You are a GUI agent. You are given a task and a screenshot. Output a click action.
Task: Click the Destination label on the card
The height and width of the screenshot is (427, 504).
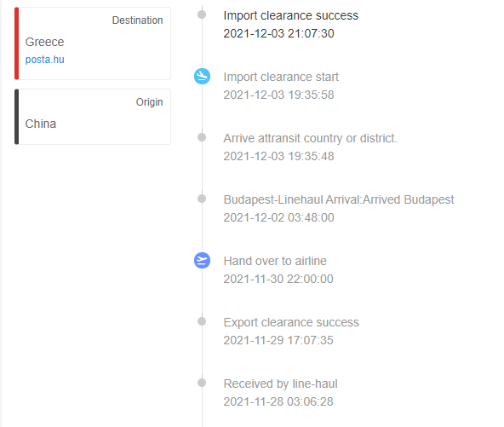click(x=137, y=20)
